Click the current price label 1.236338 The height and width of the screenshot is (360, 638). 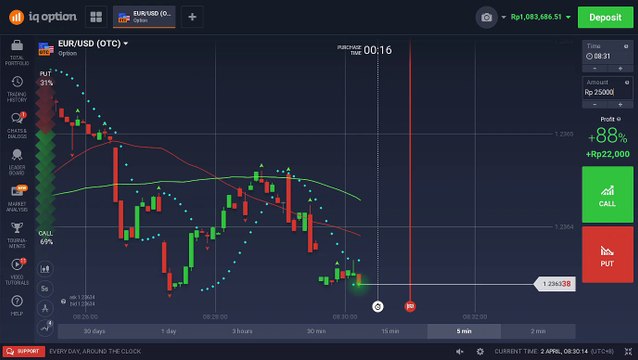pyautogui.click(x=555, y=284)
